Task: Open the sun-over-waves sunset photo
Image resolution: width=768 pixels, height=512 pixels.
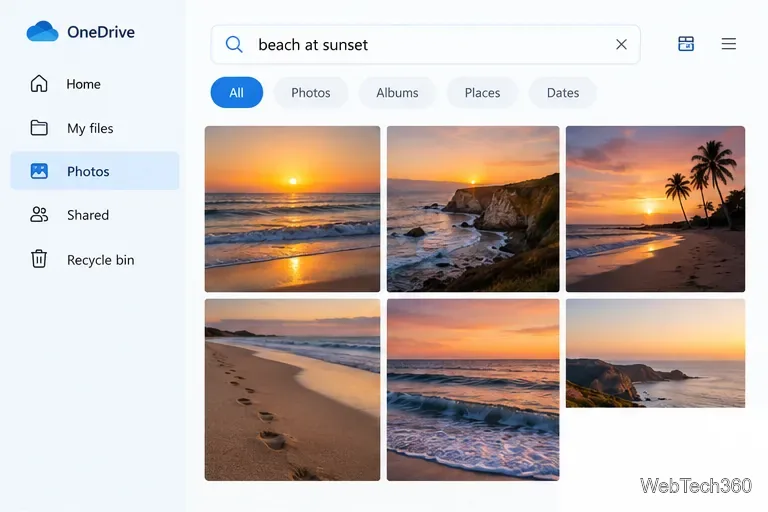Action: coord(292,209)
